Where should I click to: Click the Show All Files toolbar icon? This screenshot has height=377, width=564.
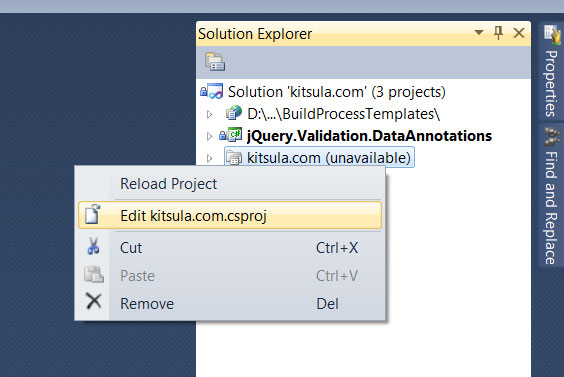coord(215,62)
